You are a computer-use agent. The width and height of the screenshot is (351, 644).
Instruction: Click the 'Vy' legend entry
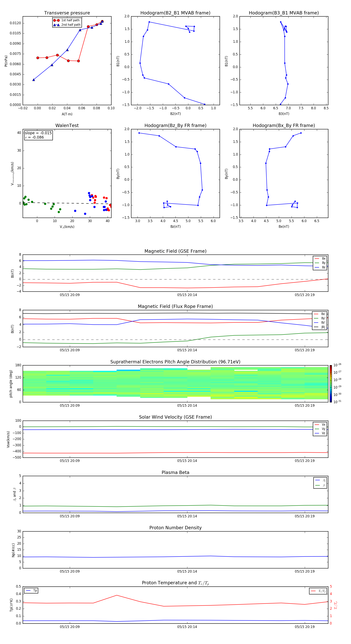320,429
